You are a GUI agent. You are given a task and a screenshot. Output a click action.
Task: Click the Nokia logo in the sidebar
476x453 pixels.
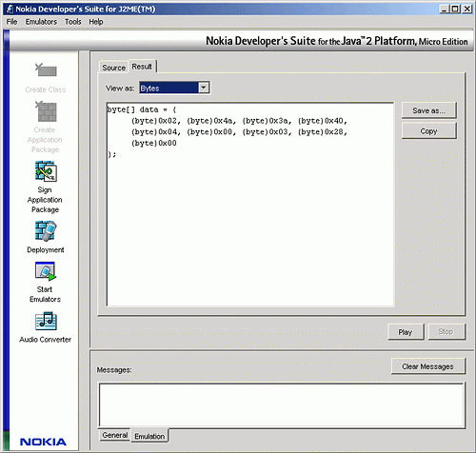coord(43,442)
